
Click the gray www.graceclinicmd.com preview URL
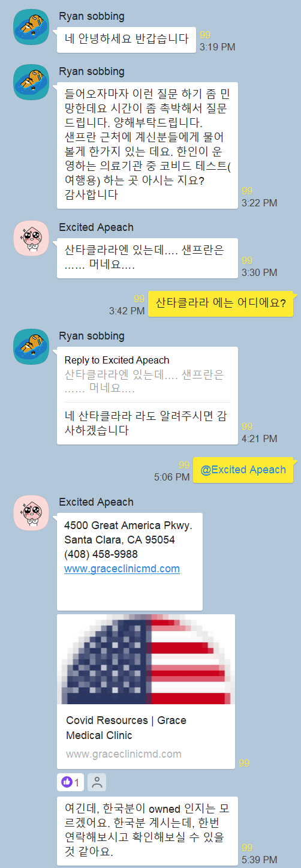click(124, 754)
